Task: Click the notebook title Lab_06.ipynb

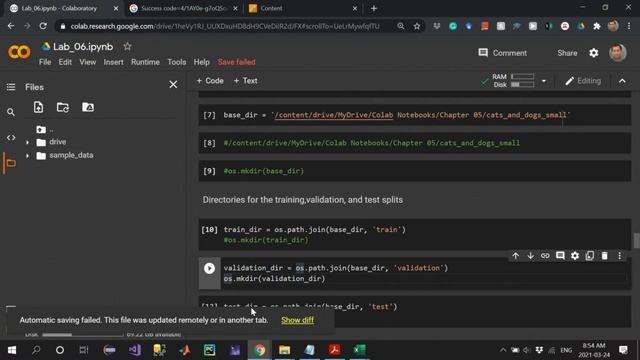Action: coord(83,47)
